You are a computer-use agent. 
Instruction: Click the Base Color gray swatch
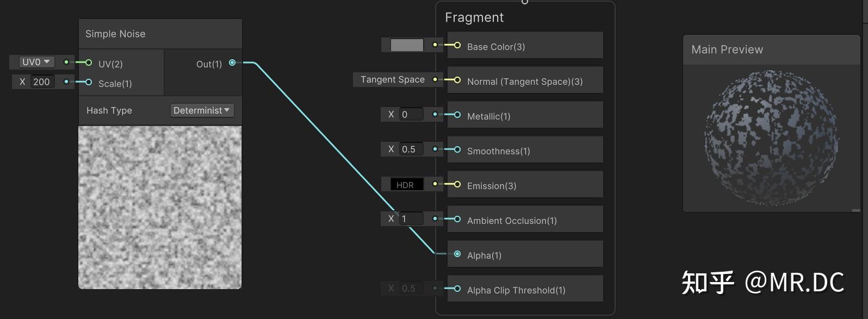pos(407,45)
